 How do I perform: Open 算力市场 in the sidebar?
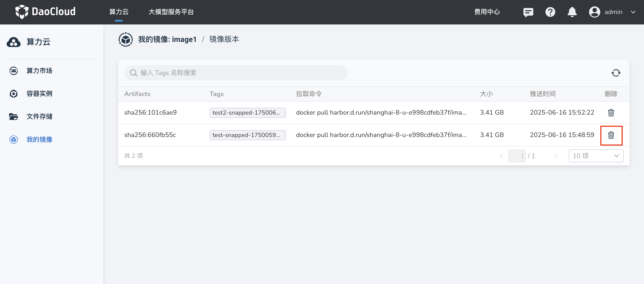click(39, 71)
